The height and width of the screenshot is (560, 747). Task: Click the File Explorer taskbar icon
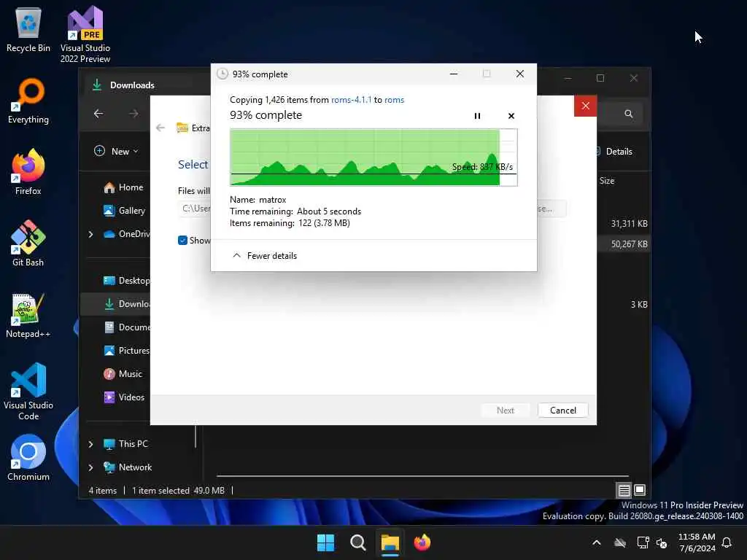pos(390,542)
